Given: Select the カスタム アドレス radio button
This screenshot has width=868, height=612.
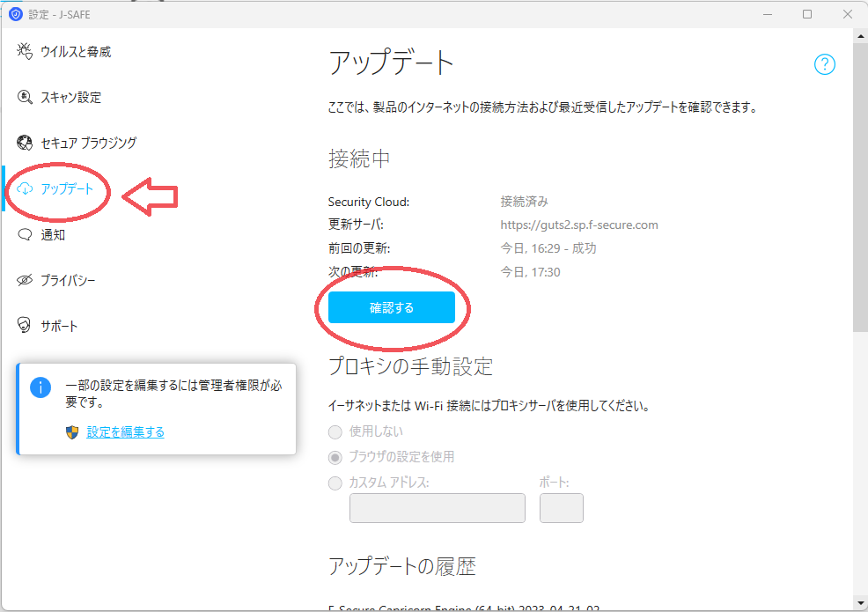Looking at the screenshot, I should click(x=335, y=483).
